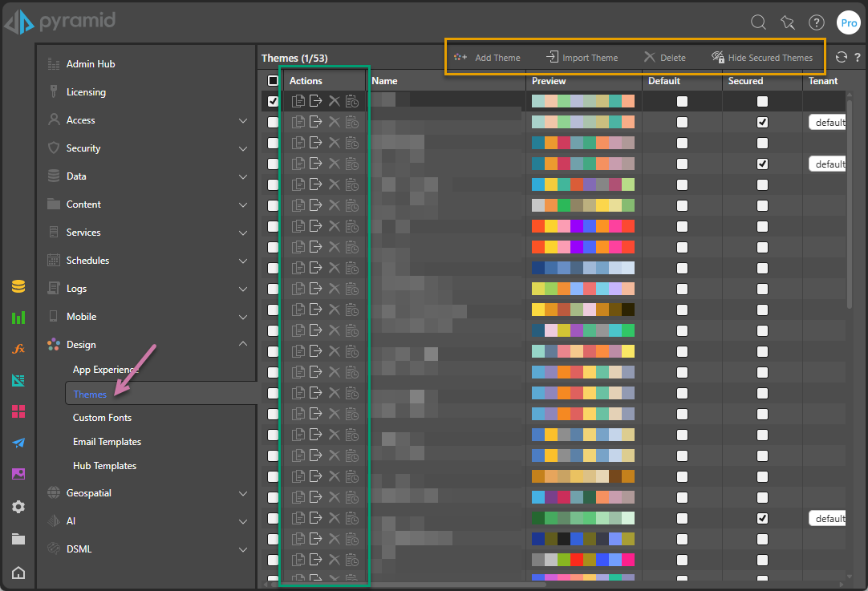Open the formula fx icon in left rail
Viewport: 868px width, 591px height.
pos(18,349)
